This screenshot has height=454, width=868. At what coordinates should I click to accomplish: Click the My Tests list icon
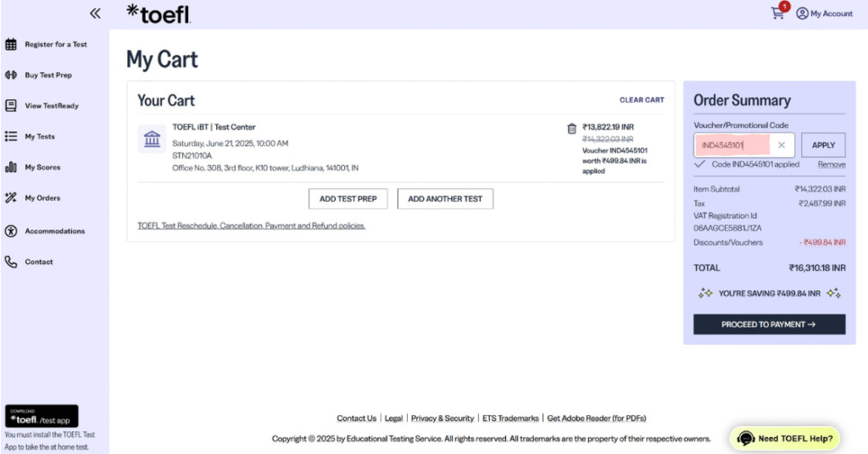point(11,136)
